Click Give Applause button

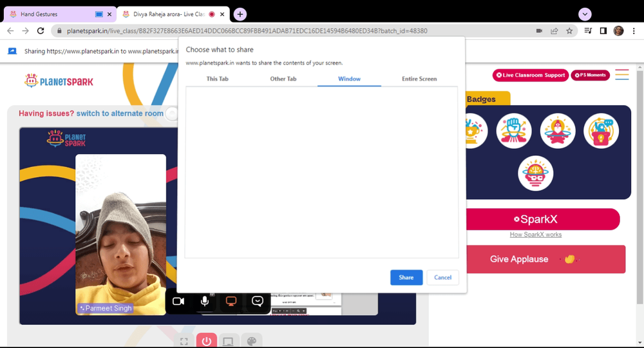(x=546, y=259)
